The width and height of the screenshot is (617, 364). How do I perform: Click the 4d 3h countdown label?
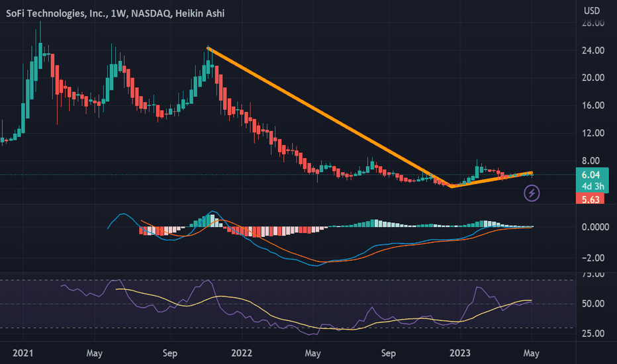click(593, 186)
